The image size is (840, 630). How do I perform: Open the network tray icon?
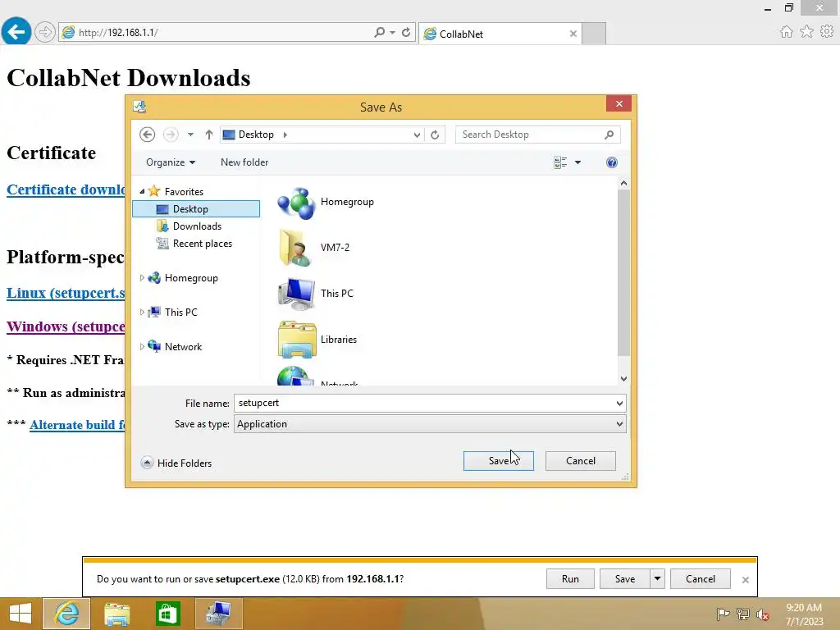tap(743, 614)
